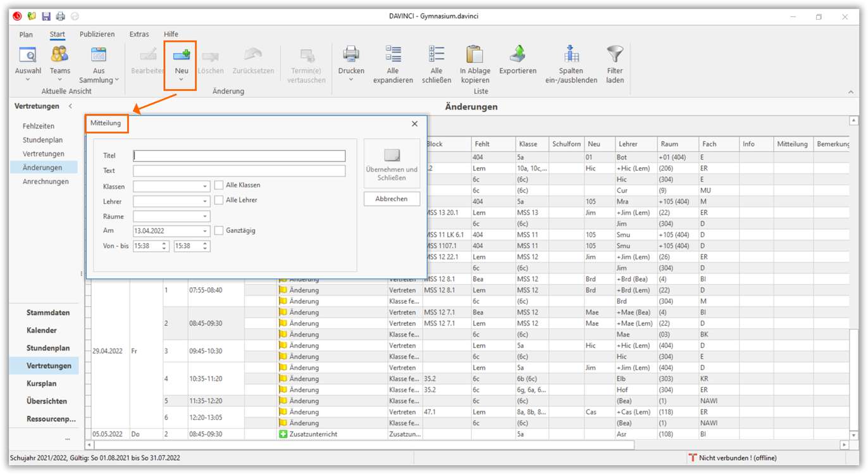The width and height of the screenshot is (868, 474).
Task: Open the Klassen dropdown list
Action: click(205, 187)
